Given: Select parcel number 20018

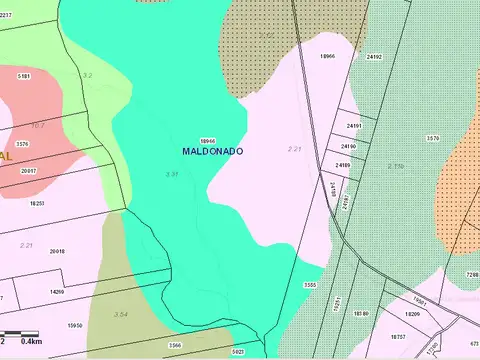Looking at the screenshot, I should [57, 252].
